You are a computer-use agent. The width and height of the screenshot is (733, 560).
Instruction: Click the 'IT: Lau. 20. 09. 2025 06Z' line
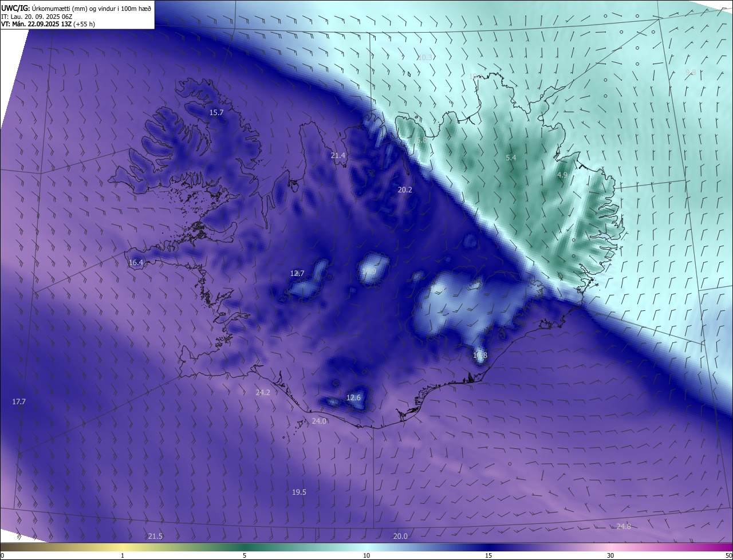pos(36,17)
